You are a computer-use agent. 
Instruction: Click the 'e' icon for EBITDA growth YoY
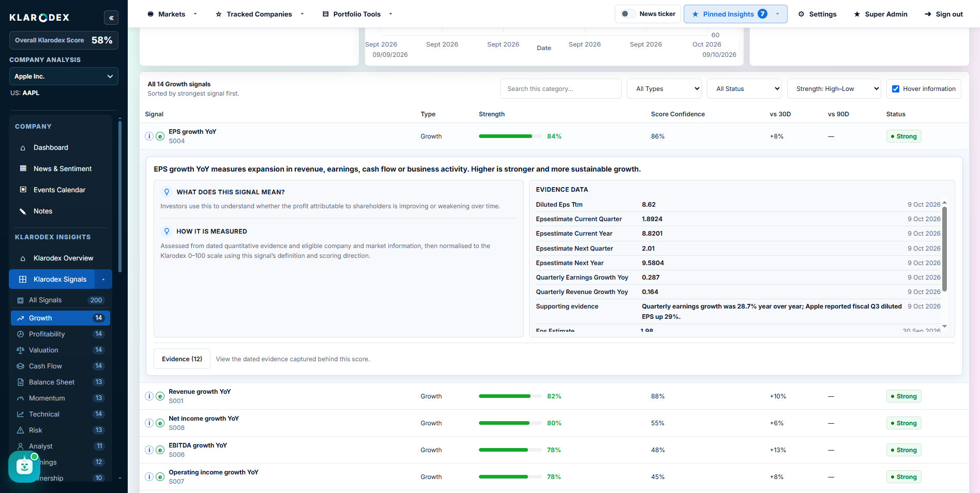tap(160, 450)
